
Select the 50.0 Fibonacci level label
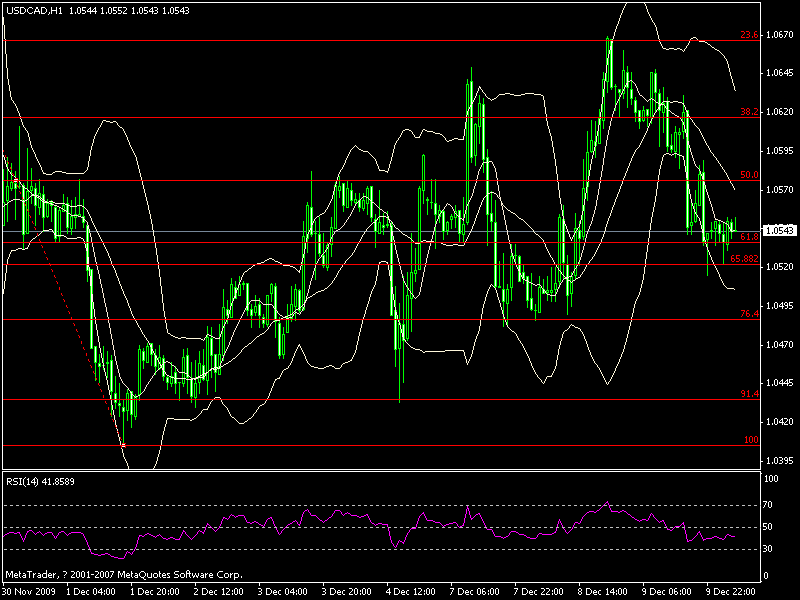[x=749, y=174]
